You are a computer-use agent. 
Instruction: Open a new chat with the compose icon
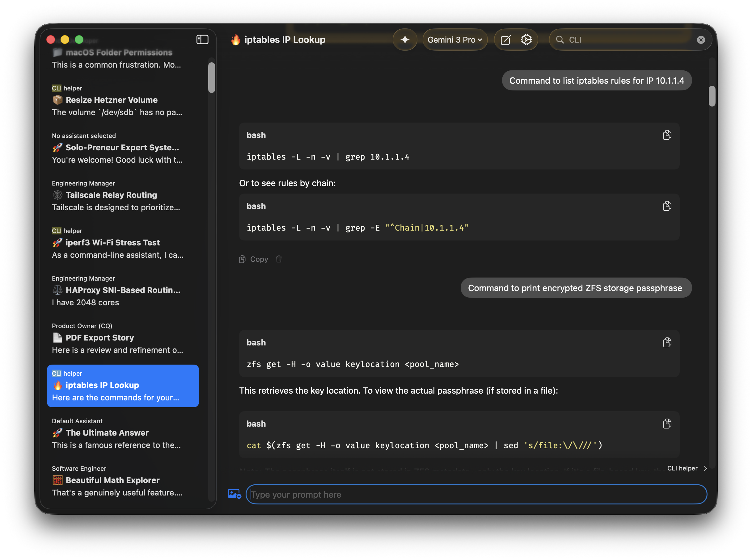coord(505,40)
